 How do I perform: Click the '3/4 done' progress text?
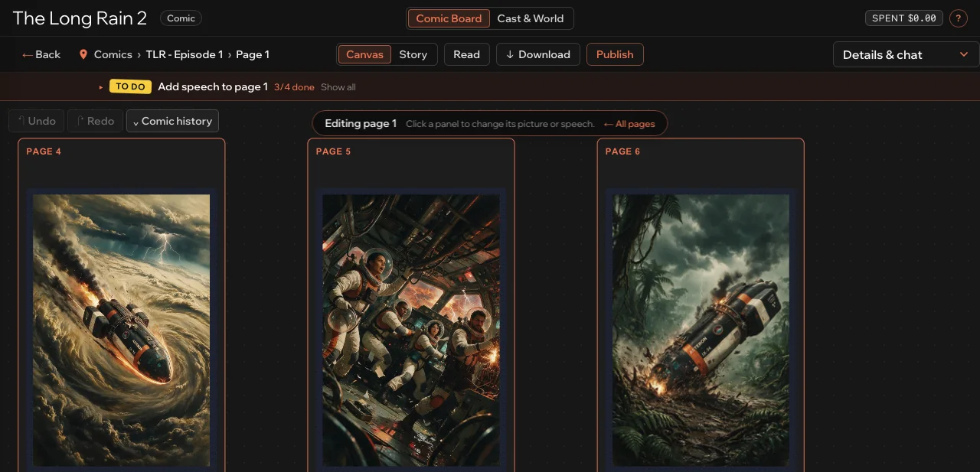[x=294, y=87]
